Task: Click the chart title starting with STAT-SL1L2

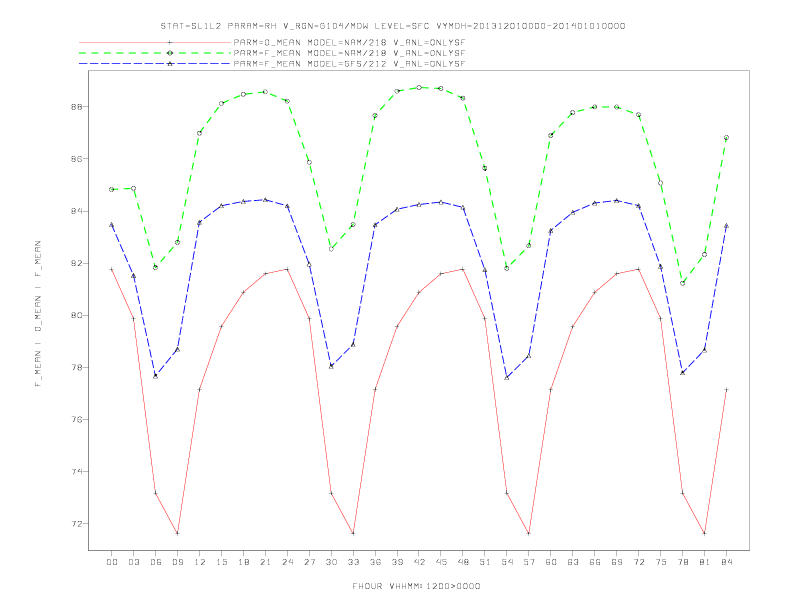Action: 393,26
